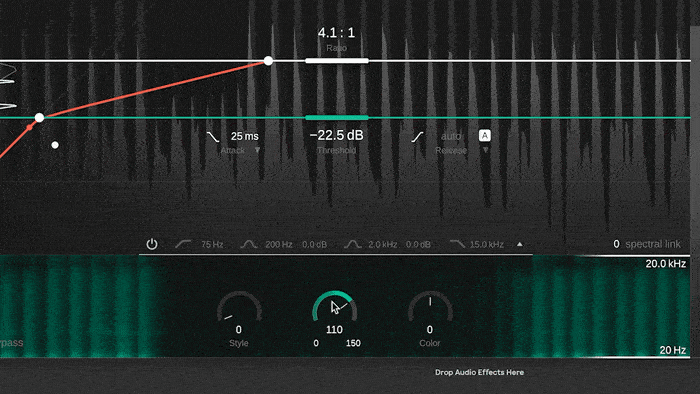Click the 25 ms attack value
Image resolution: width=700 pixels, height=394 pixels.
tap(245, 137)
